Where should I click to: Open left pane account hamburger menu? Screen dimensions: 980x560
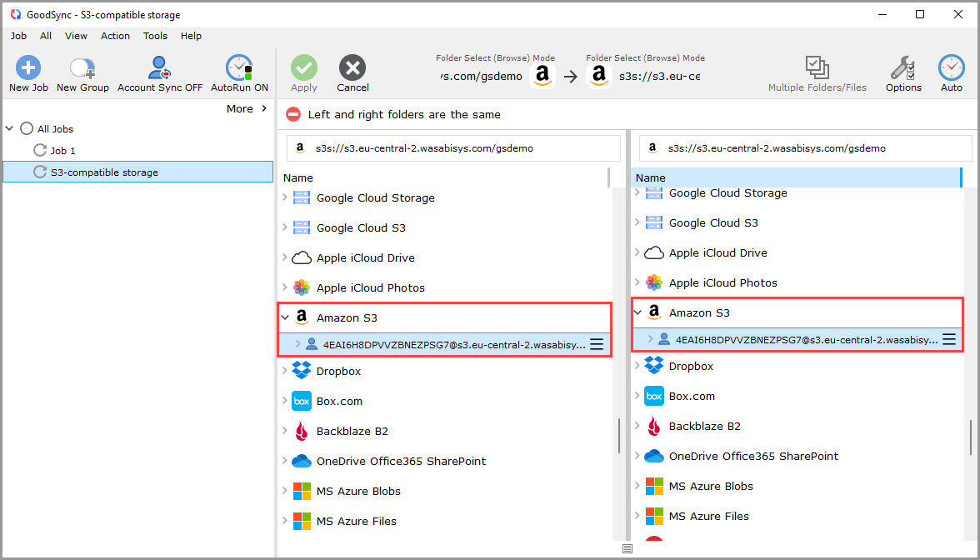click(x=597, y=344)
